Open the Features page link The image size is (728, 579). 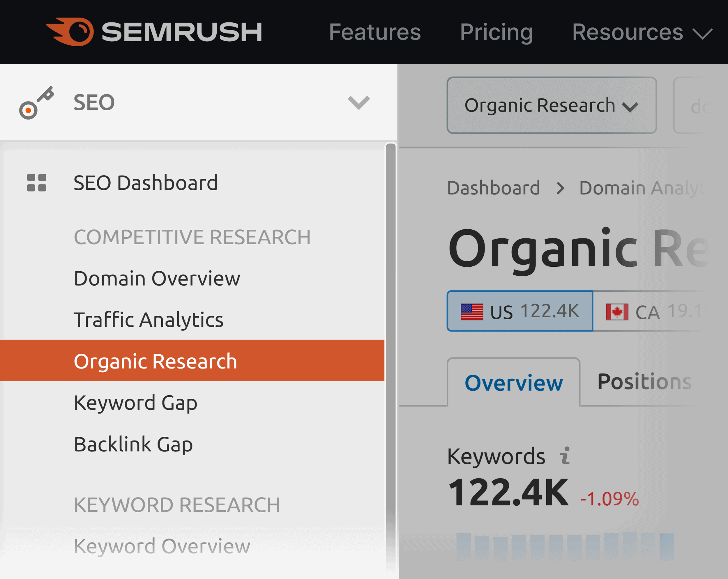(x=375, y=32)
